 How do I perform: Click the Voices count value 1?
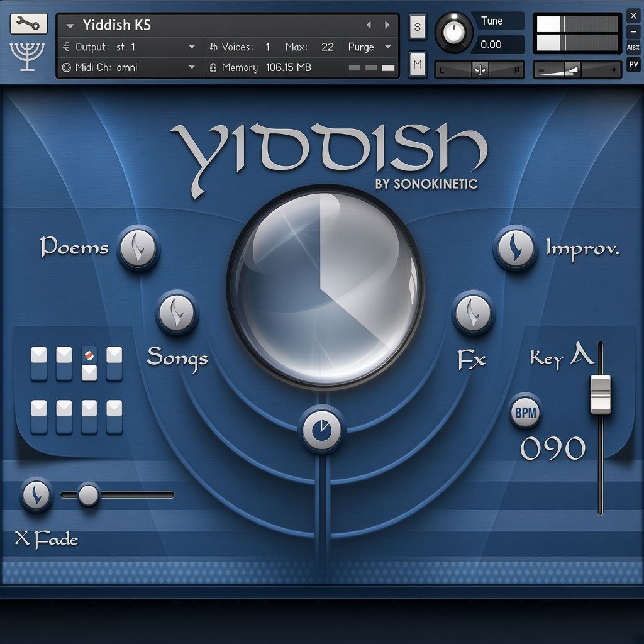click(x=267, y=47)
